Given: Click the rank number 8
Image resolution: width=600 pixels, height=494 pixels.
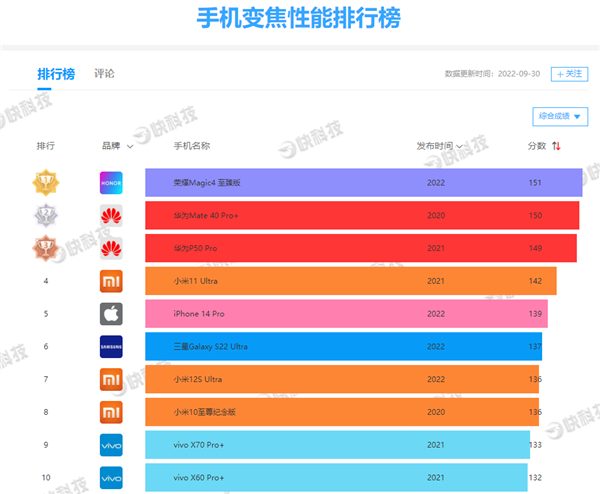Looking at the screenshot, I should tap(46, 412).
